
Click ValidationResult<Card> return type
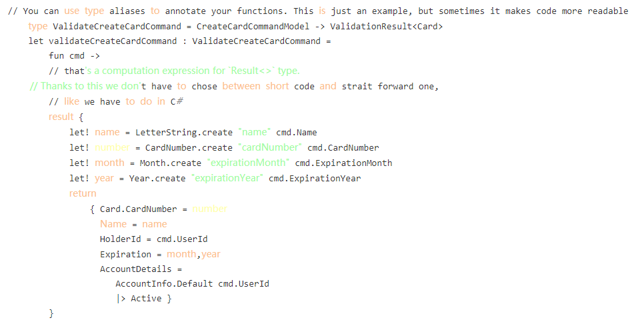(x=387, y=27)
